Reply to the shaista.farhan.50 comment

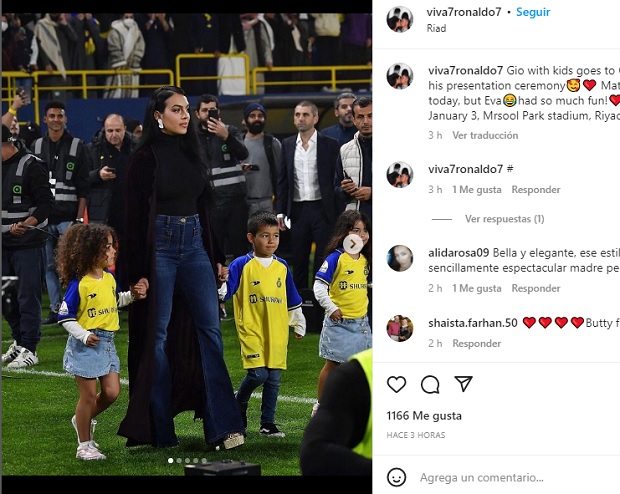[x=476, y=343]
